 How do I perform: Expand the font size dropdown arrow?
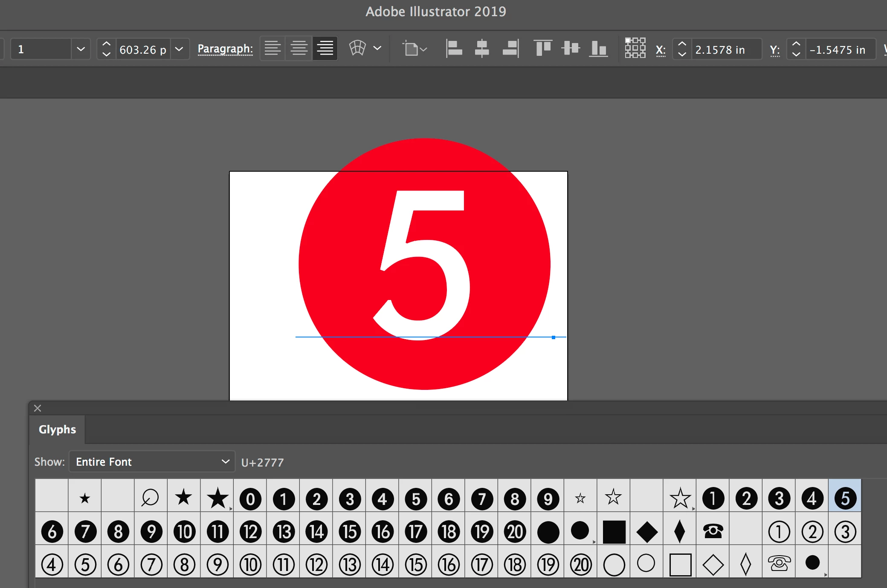tap(180, 49)
